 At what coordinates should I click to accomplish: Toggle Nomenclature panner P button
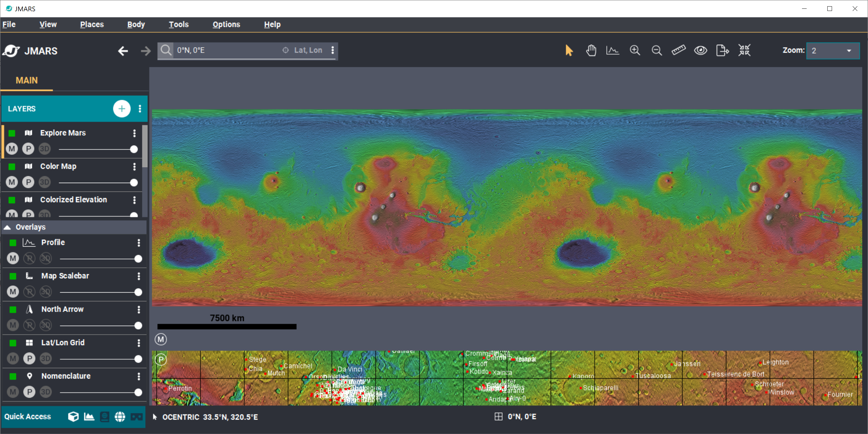point(29,391)
